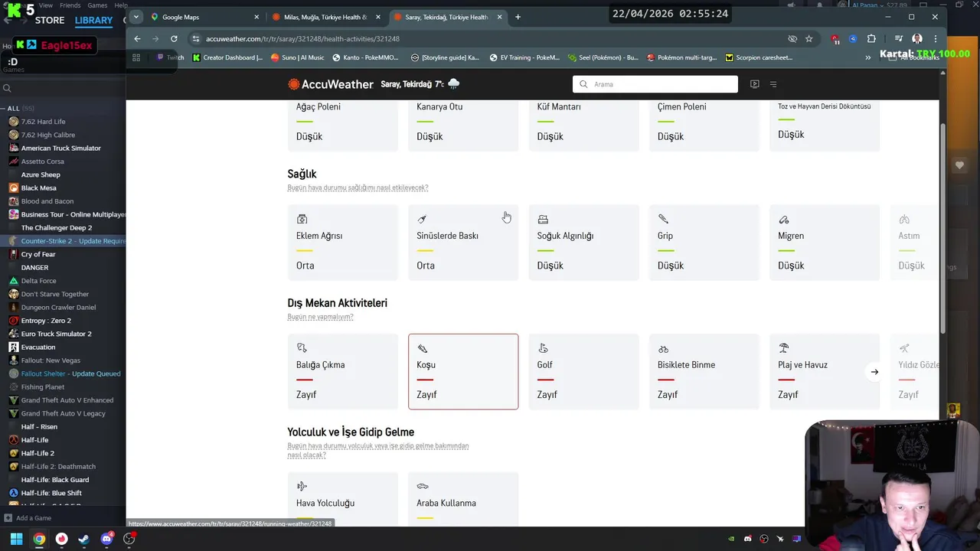Screen dimensions: 980x551
Task: Show next outdoor activities with arrow
Action: pos(874,372)
